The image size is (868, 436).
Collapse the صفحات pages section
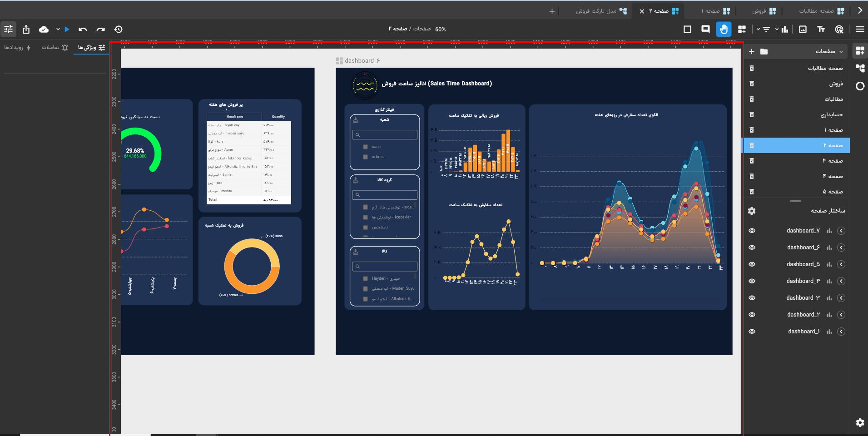tap(841, 51)
